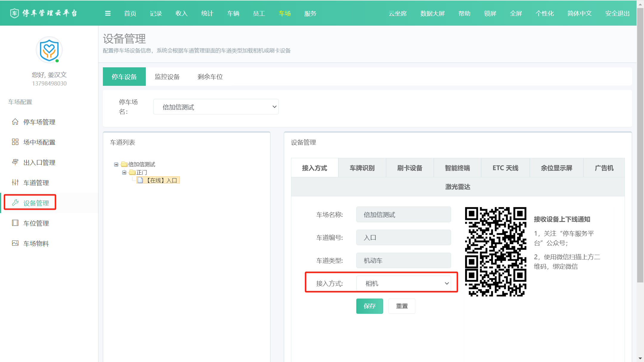
Task: Click the hamburger menu icon
Action: [x=108, y=13]
